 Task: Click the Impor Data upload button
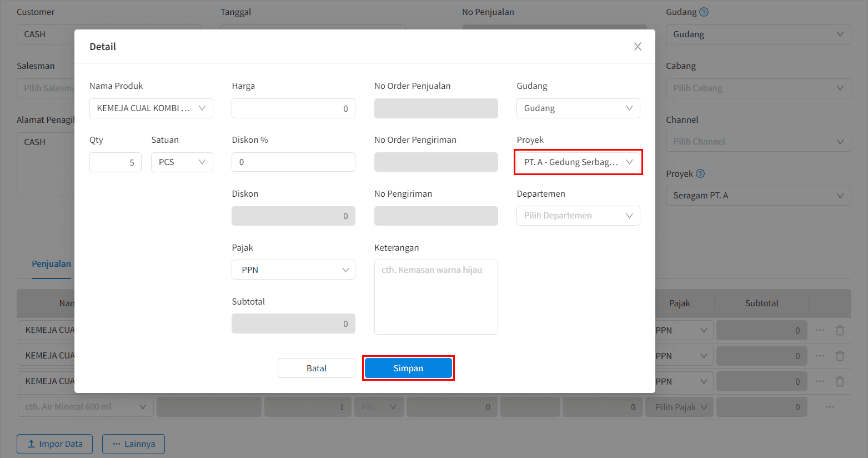pos(55,444)
